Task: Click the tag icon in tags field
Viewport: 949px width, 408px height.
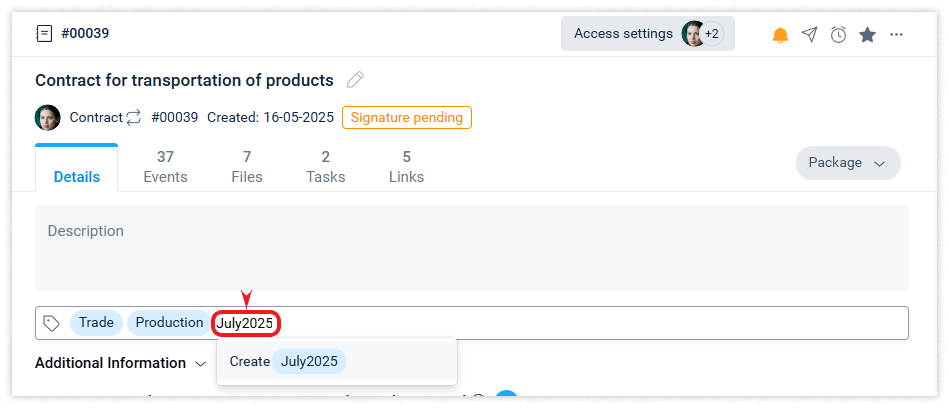Action: tap(52, 323)
